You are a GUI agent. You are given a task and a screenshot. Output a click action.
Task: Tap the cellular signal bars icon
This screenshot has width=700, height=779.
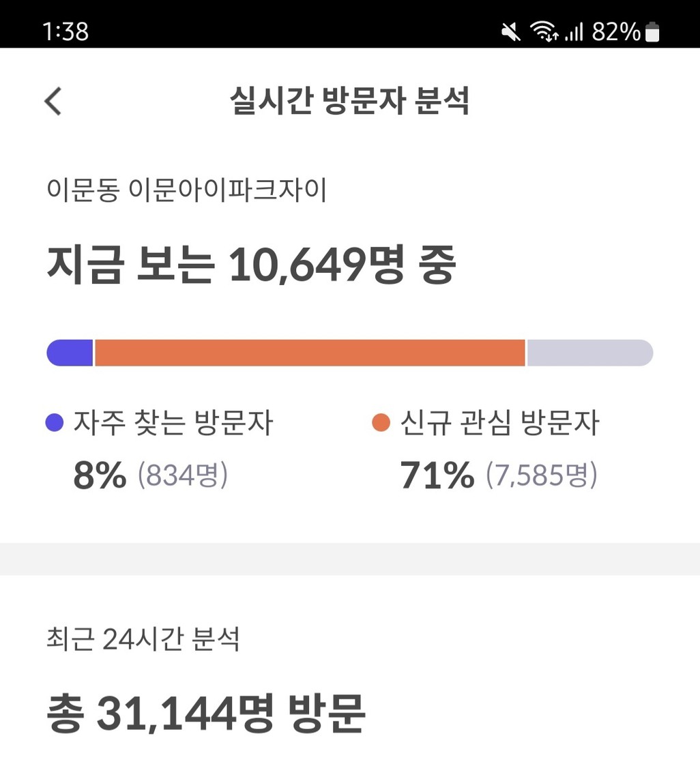point(574,32)
